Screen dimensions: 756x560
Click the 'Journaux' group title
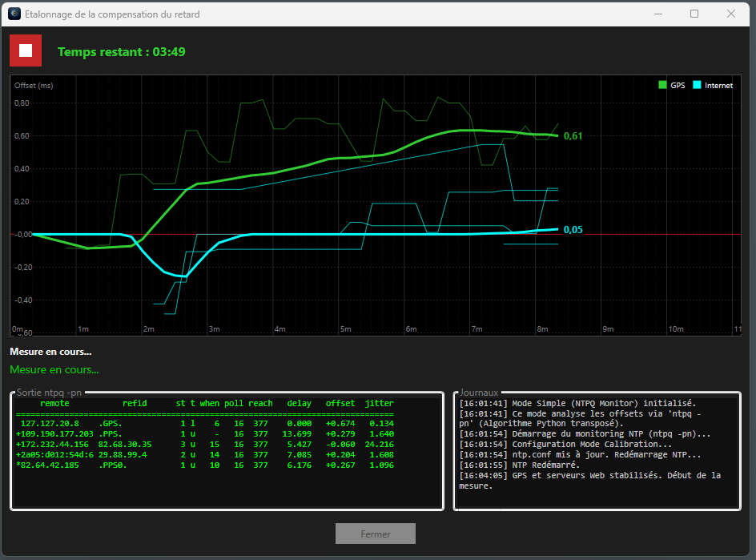click(x=478, y=393)
